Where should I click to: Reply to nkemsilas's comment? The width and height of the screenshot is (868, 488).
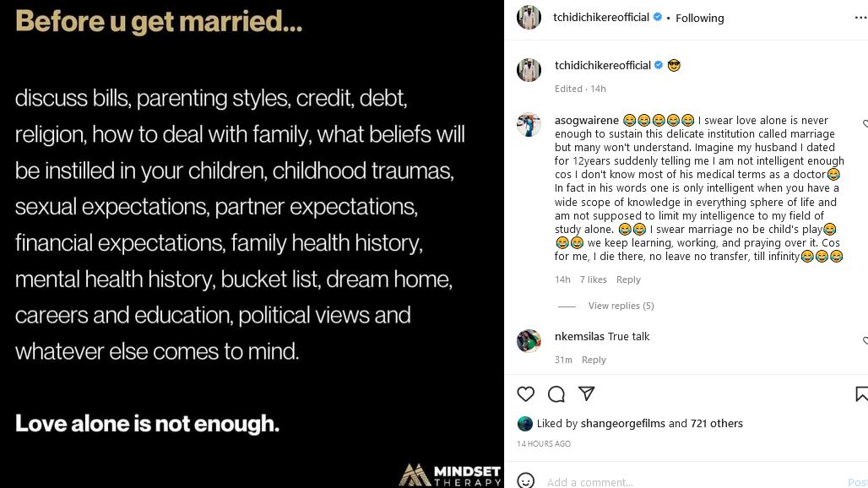tap(594, 360)
